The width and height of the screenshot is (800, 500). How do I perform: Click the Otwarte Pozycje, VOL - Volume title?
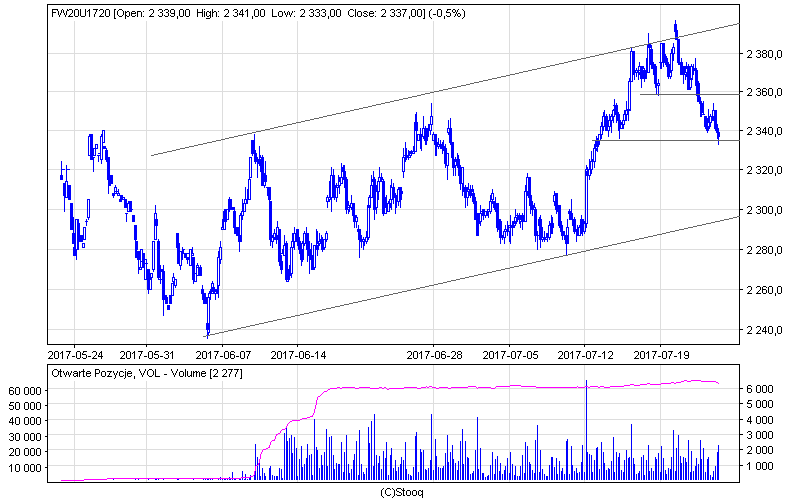point(147,373)
